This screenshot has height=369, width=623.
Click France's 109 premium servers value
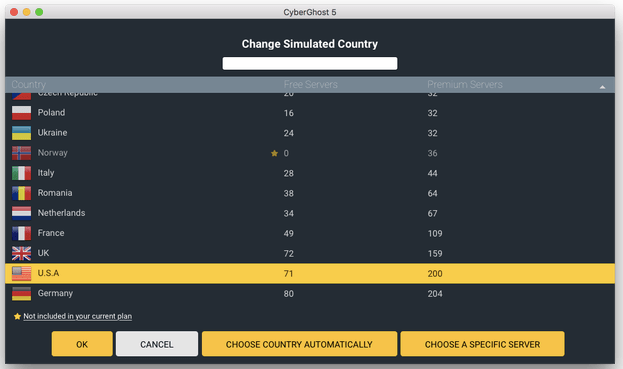click(435, 234)
